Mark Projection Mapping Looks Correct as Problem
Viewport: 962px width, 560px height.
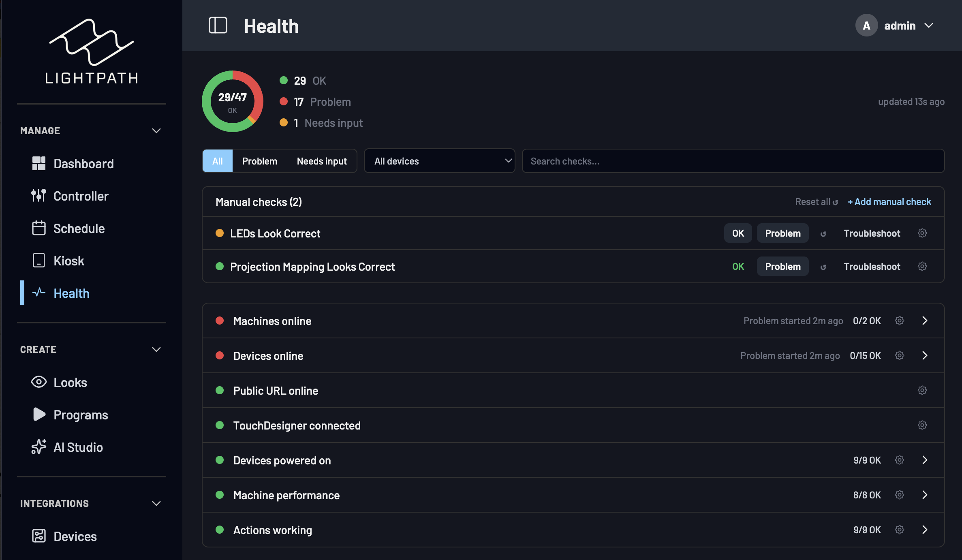(x=782, y=266)
